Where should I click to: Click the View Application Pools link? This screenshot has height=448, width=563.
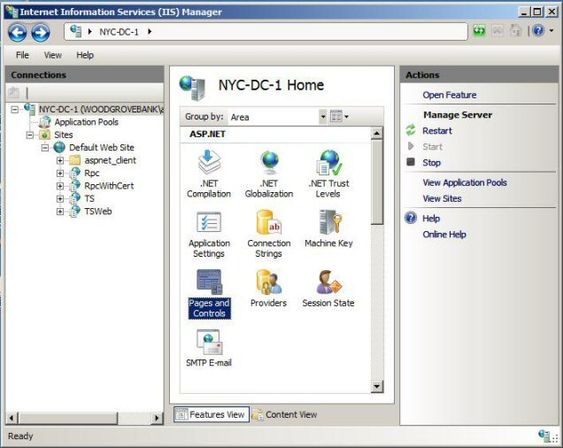[x=465, y=183]
